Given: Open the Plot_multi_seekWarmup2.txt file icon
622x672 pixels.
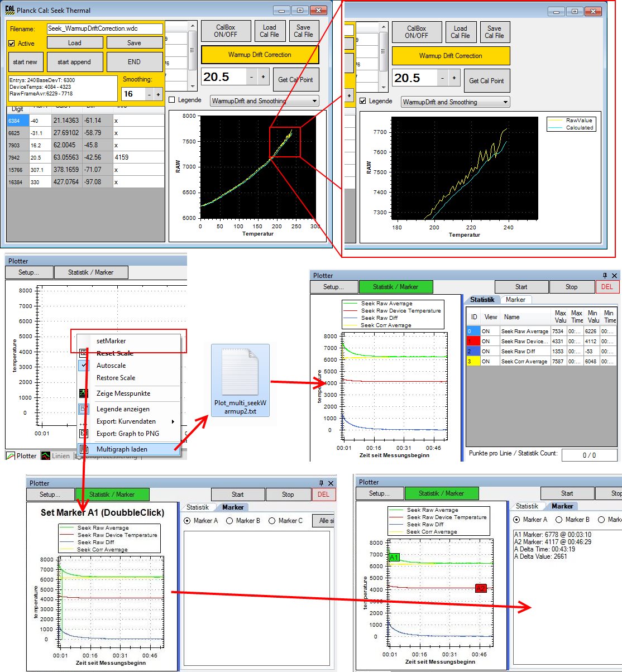Looking at the screenshot, I should coord(240,373).
